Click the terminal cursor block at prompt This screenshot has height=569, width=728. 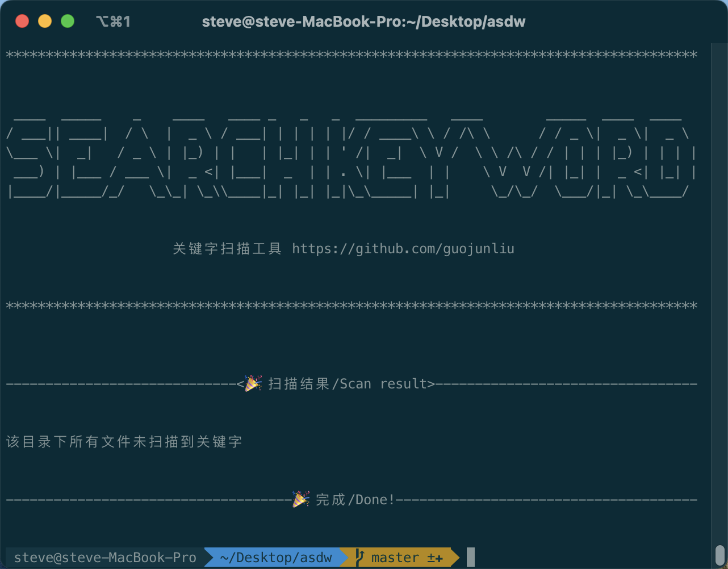coord(470,557)
